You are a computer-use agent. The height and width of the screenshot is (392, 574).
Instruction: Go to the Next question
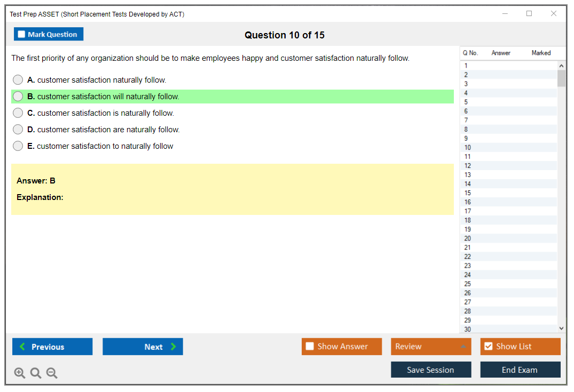click(x=143, y=347)
